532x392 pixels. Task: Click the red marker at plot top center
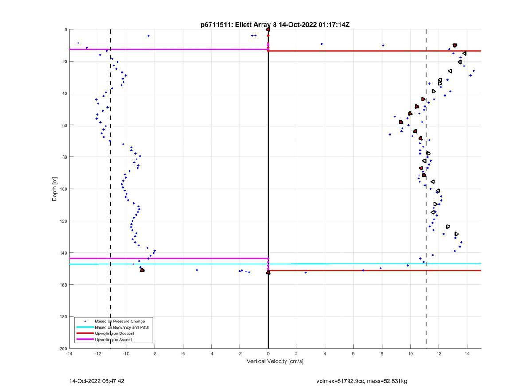pos(268,30)
